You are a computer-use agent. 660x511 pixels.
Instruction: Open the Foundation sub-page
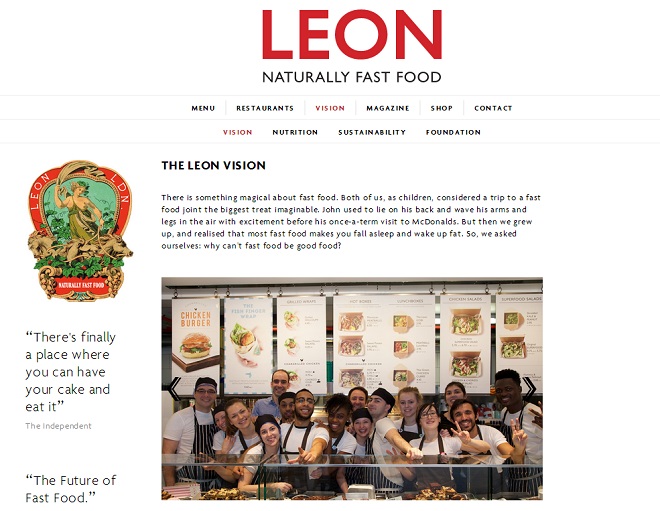click(453, 132)
